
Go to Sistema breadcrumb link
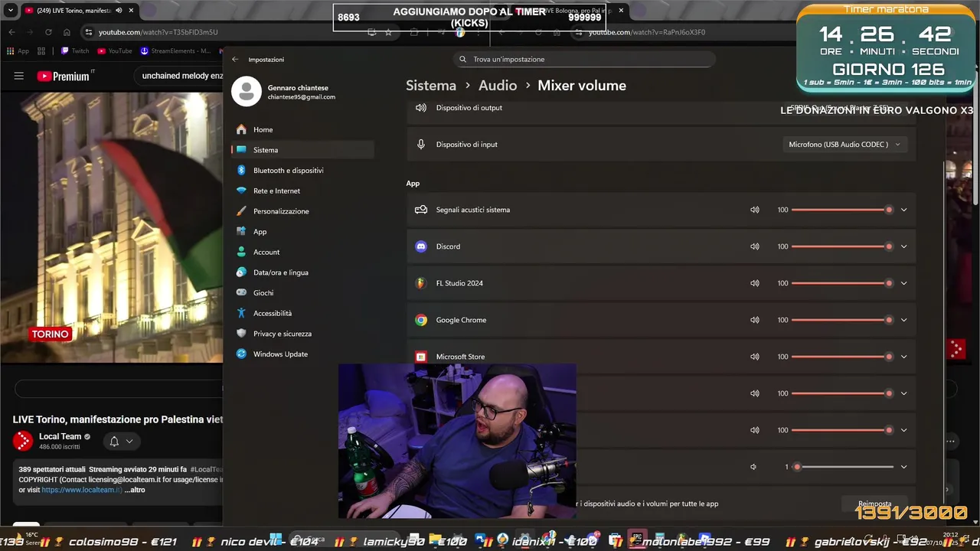click(x=431, y=86)
